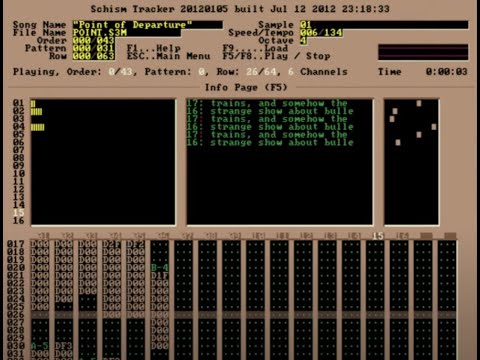
Task: Click the Info Page (F5) title
Action: point(246,88)
